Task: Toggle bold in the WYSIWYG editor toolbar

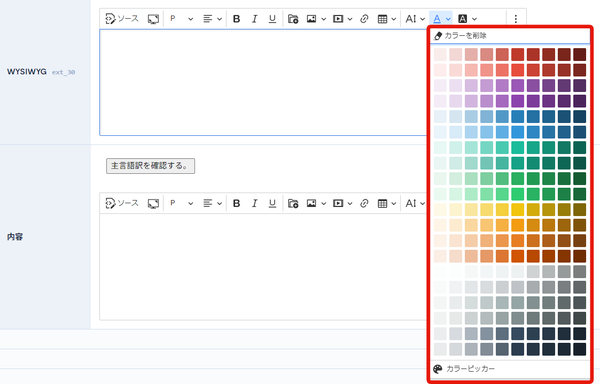Action: 236,19
